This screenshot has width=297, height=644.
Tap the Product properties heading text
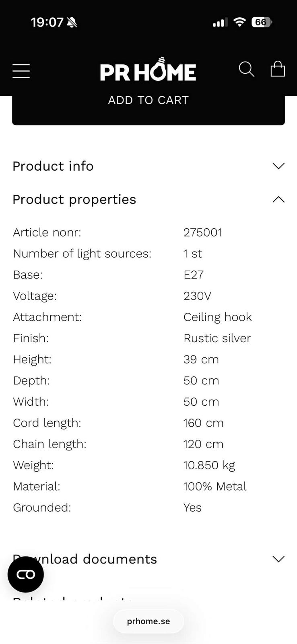click(x=74, y=199)
